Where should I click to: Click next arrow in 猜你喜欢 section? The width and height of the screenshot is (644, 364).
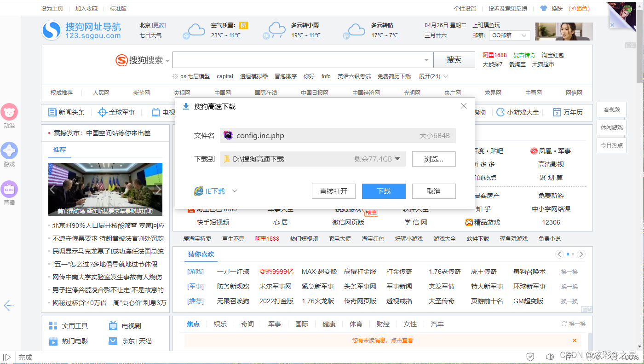[581, 254]
